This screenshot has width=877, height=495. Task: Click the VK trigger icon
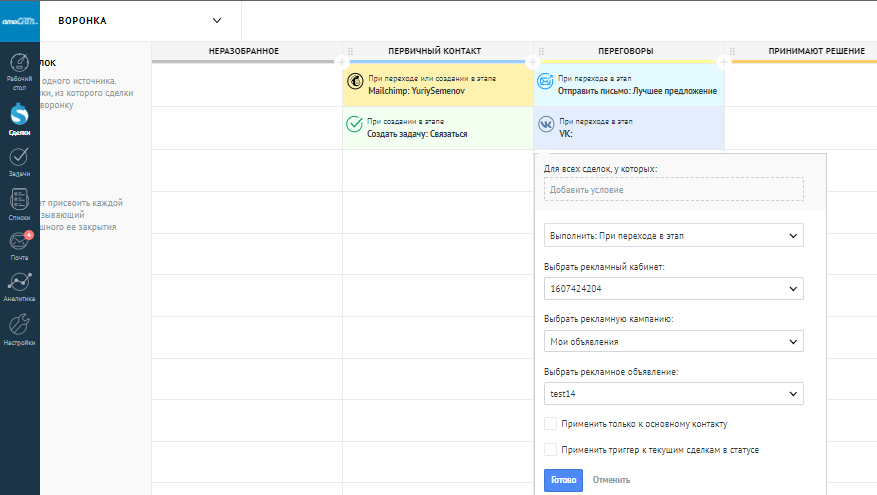546,124
